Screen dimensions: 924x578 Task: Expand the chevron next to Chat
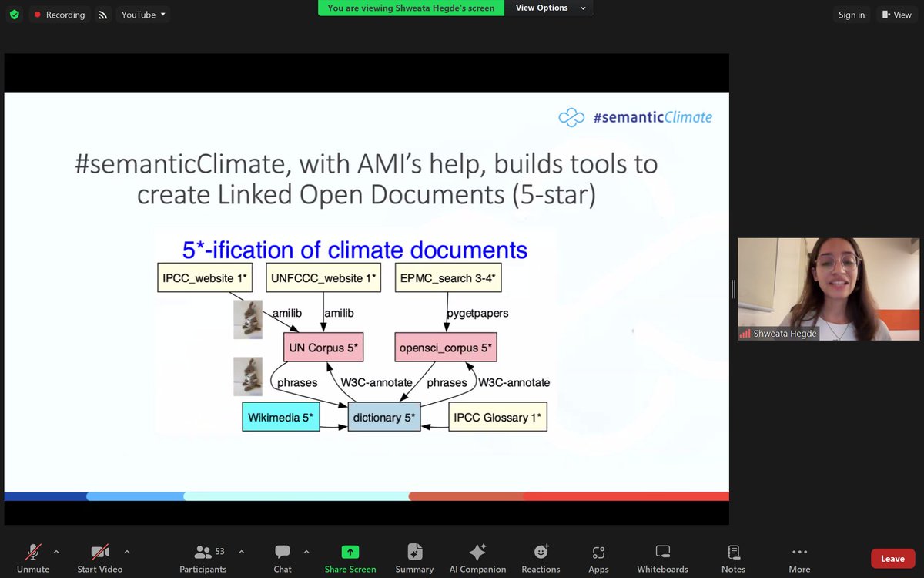(x=306, y=552)
